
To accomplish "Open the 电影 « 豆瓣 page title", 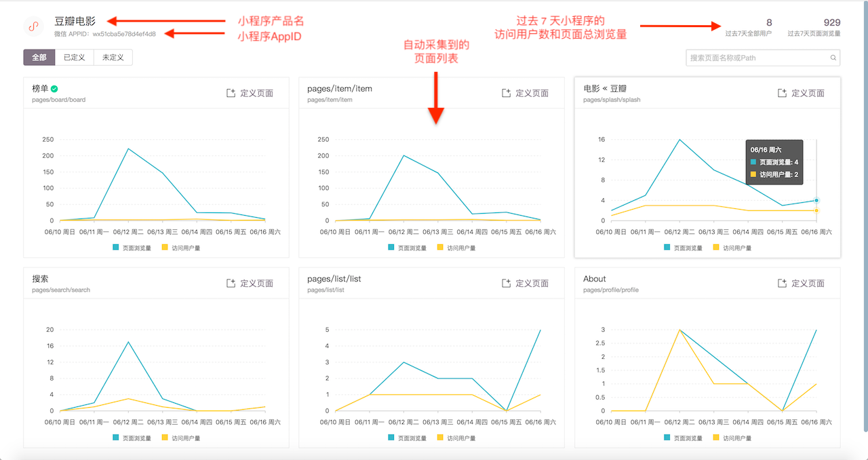I will pos(605,88).
